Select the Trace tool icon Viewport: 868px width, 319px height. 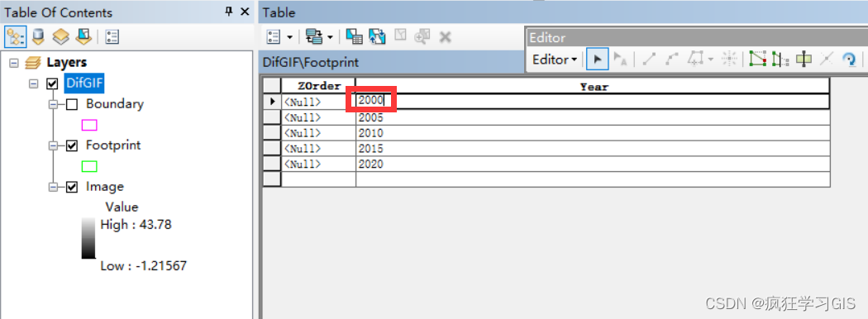[695, 59]
